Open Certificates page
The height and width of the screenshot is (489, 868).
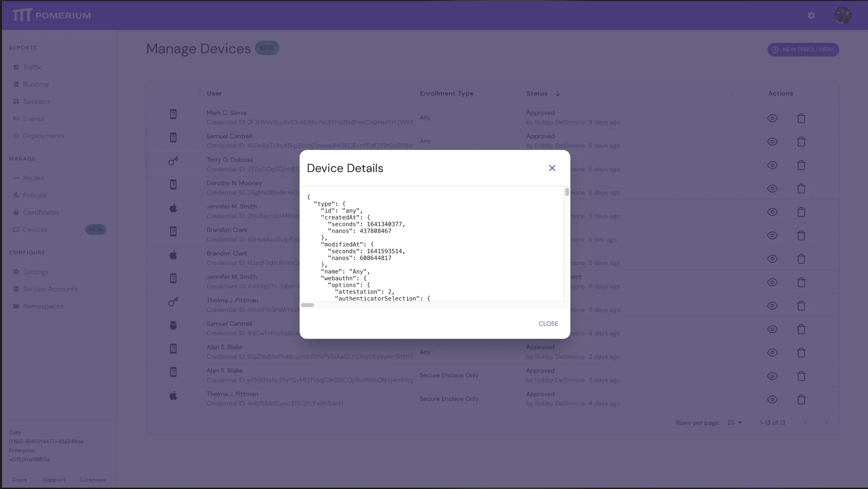tap(41, 212)
